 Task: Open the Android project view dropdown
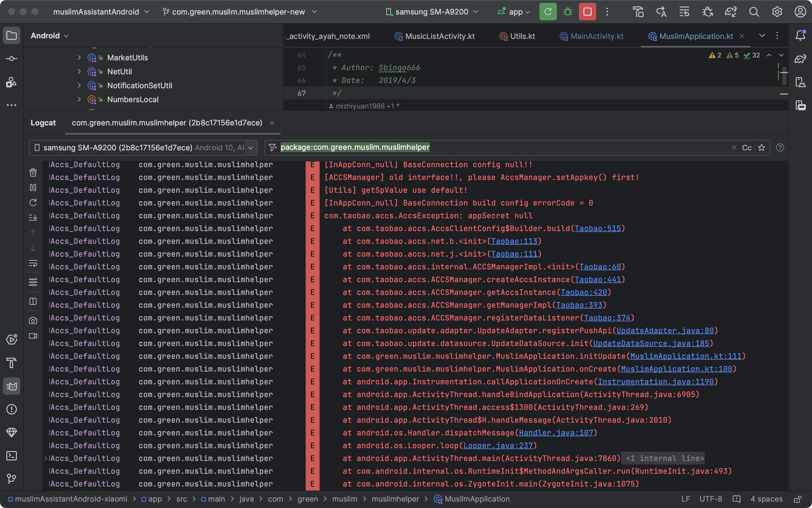pos(50,36)
